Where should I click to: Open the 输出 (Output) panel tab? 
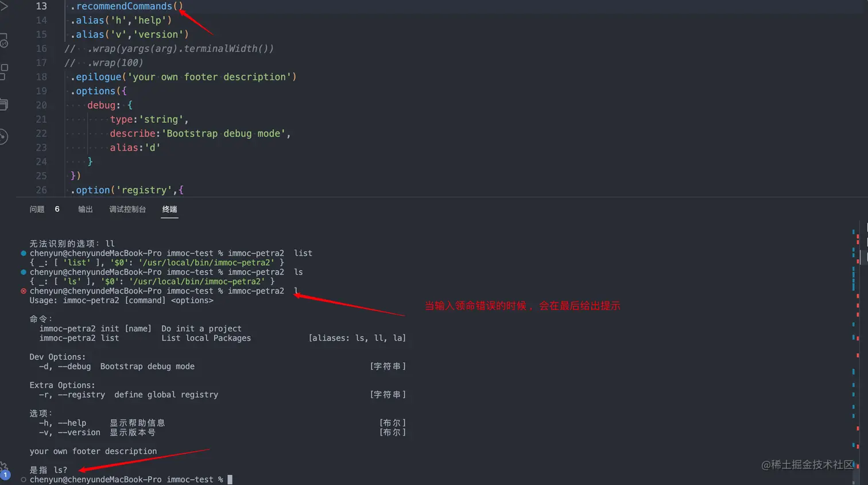click(x=85, y=209)
